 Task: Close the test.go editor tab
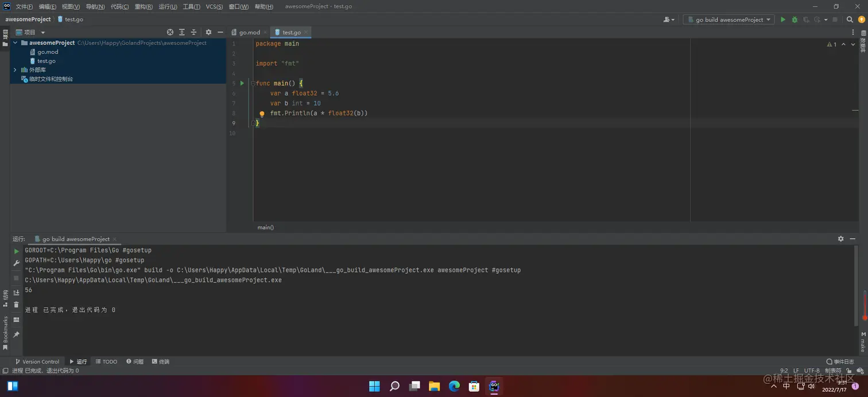306,32
